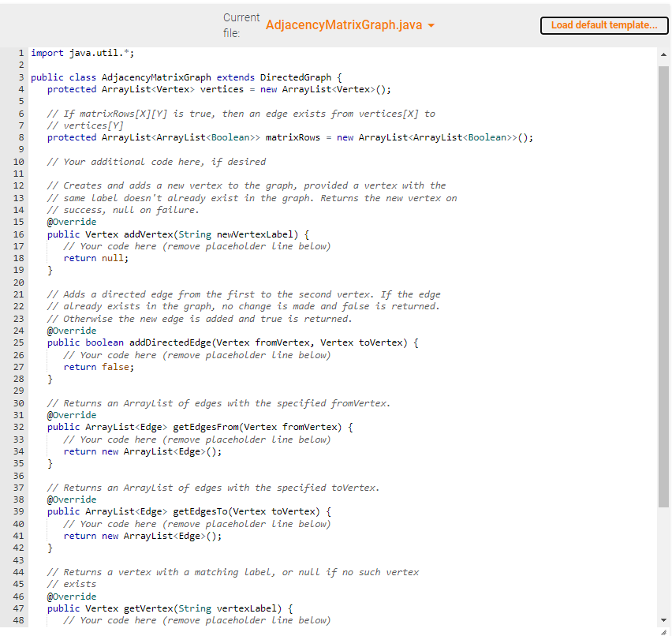The height and width of the screenshot is (636, 672).
Task: Click the getEdgesTo method signature on line 39
Action: pos(189,511)
